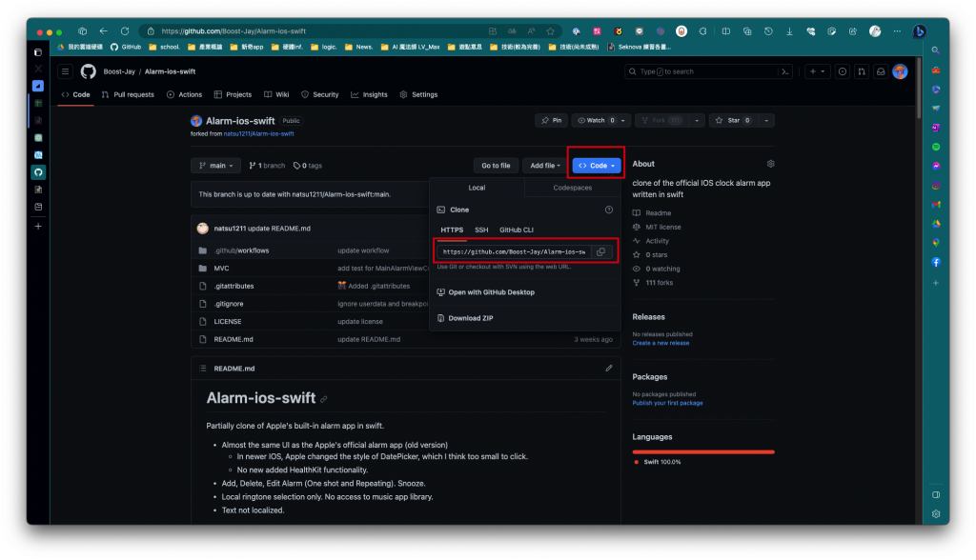Open the 1 branch link
The width and height of the screenshot is (976, 560).
pos(267,166)
